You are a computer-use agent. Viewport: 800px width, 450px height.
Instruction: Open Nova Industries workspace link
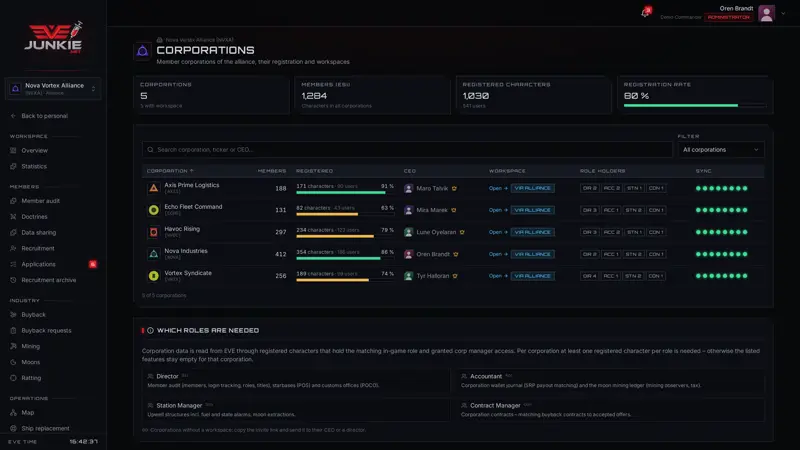coord(498,254)
